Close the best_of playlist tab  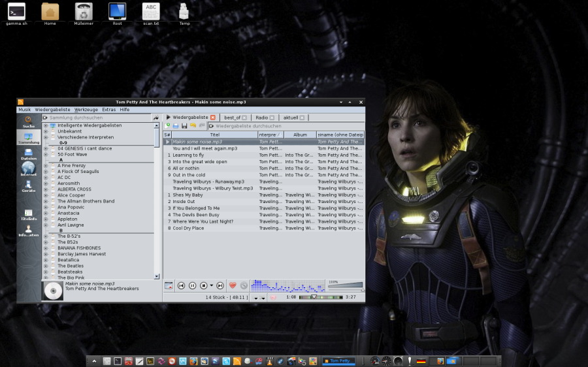[x=244, y=118]
